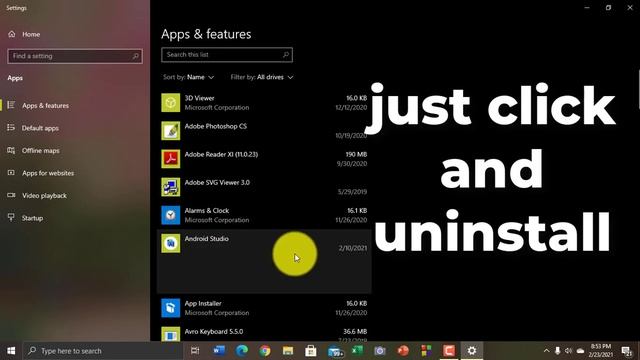This screenshot has width=640, height=360.
Task: Show hidden system tray icons
Action: pyautogui.click(x=546, y=351)
